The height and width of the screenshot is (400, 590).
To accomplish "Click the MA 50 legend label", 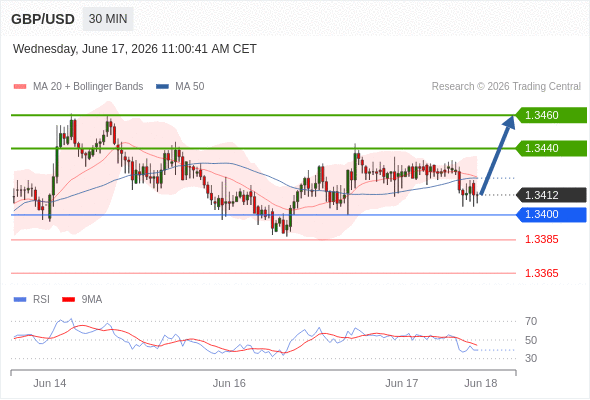I will coord(190,87).
